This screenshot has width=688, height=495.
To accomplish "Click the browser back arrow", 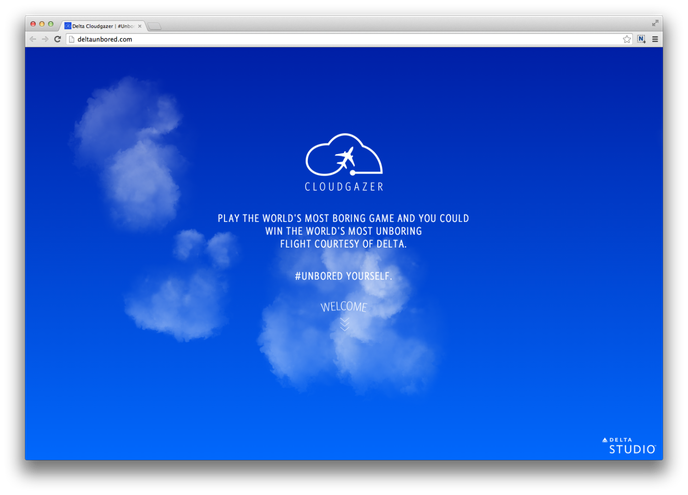I will point(32,39).
